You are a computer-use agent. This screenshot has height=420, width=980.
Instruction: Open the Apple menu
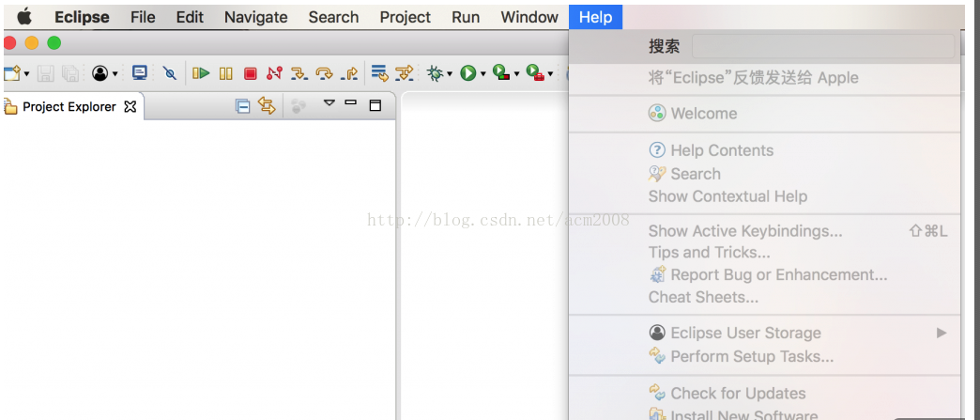[24, 17]
